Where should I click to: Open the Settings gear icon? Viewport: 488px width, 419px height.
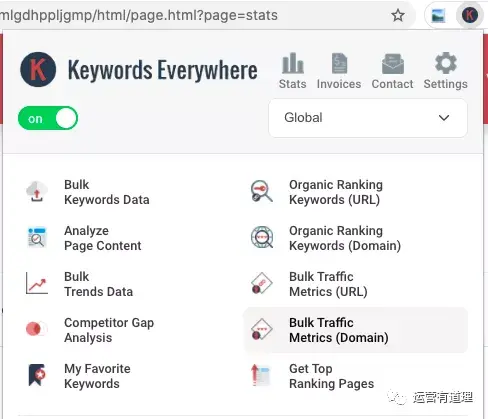pos(446,63)
